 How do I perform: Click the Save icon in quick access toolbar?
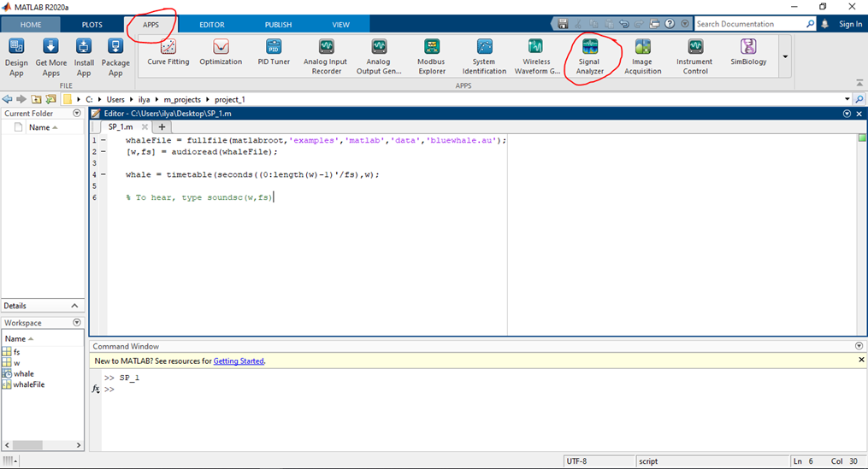point(563,24)
